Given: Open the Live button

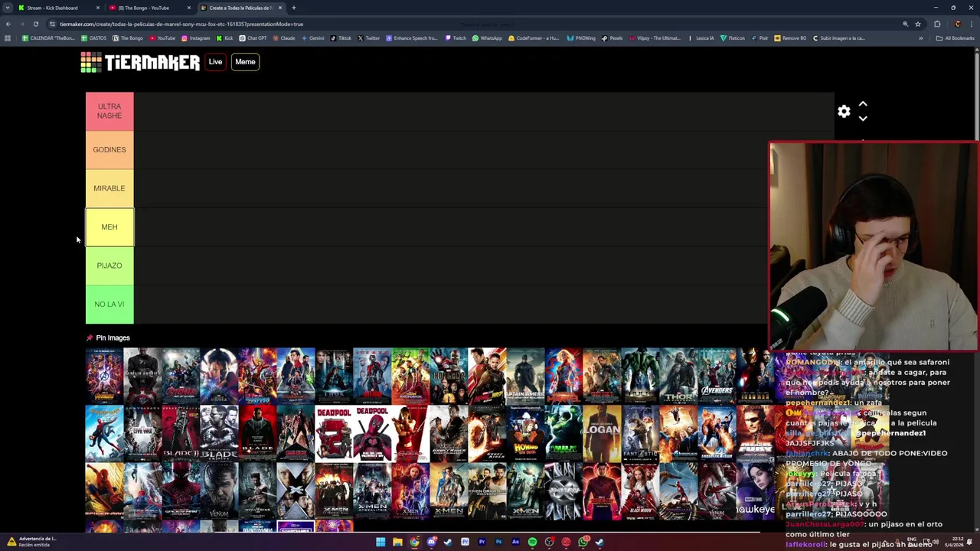Looking at the screenshot, I should click(215, 62).
